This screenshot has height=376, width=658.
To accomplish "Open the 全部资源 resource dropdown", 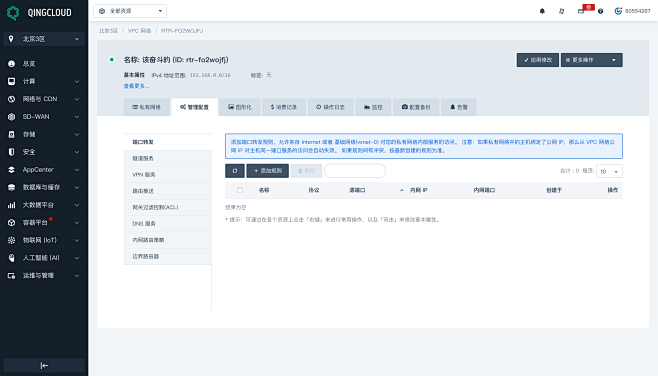I will [x=130, y=11].
